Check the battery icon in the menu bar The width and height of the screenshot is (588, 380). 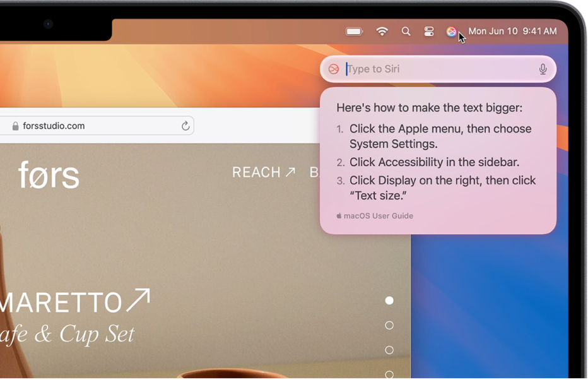click(x=354, y=31)
